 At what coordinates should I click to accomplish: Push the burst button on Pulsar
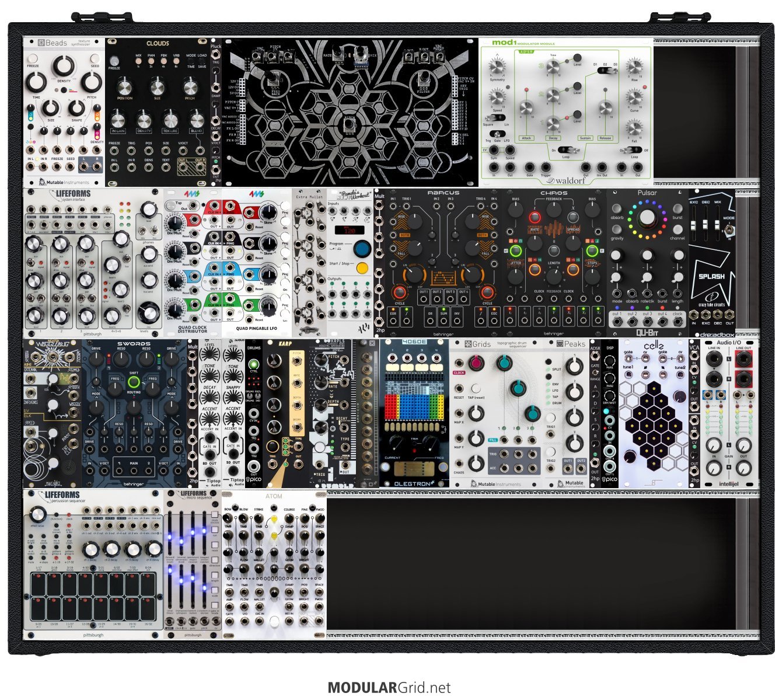[677, 209]
